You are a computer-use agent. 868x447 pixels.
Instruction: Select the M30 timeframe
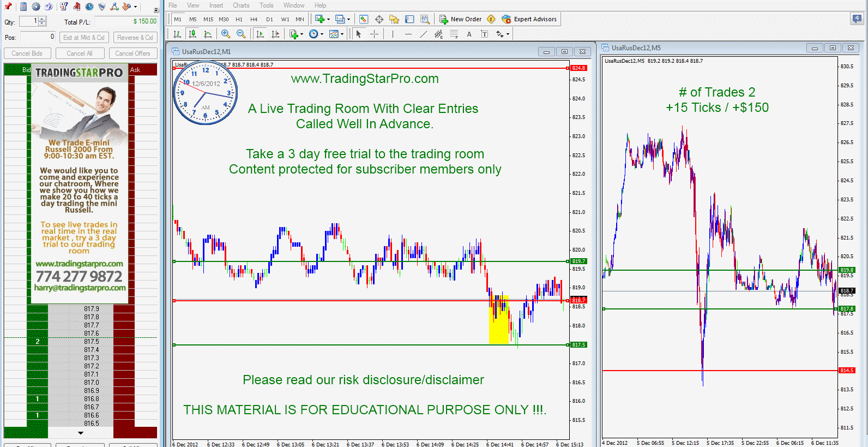click(224, 19)
